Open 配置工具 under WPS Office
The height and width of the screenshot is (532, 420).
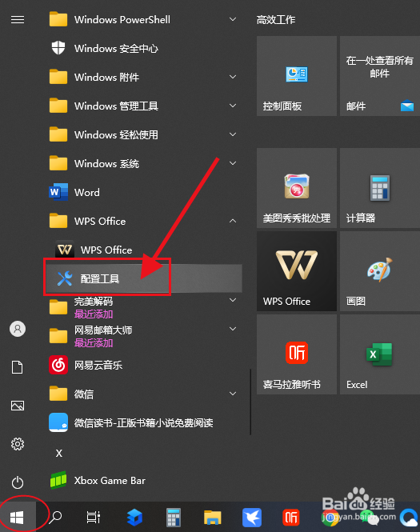point(145,278)
